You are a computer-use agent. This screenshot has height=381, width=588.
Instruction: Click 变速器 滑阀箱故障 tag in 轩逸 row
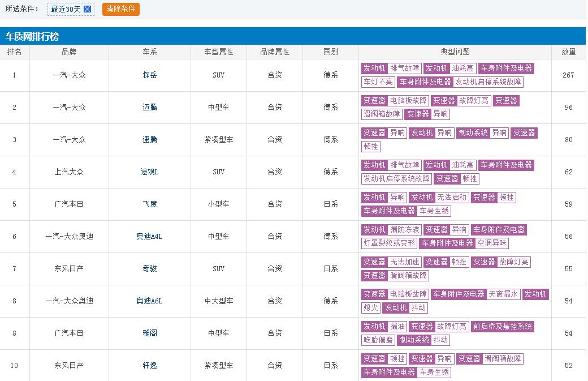click(490, 359)
